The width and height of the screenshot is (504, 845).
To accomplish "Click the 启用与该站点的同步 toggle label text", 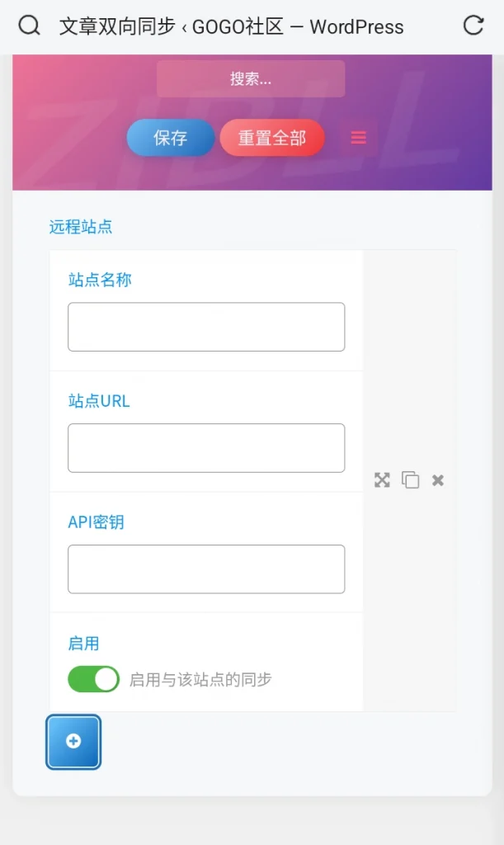I will pyautogui.click(x=200, y=680).
